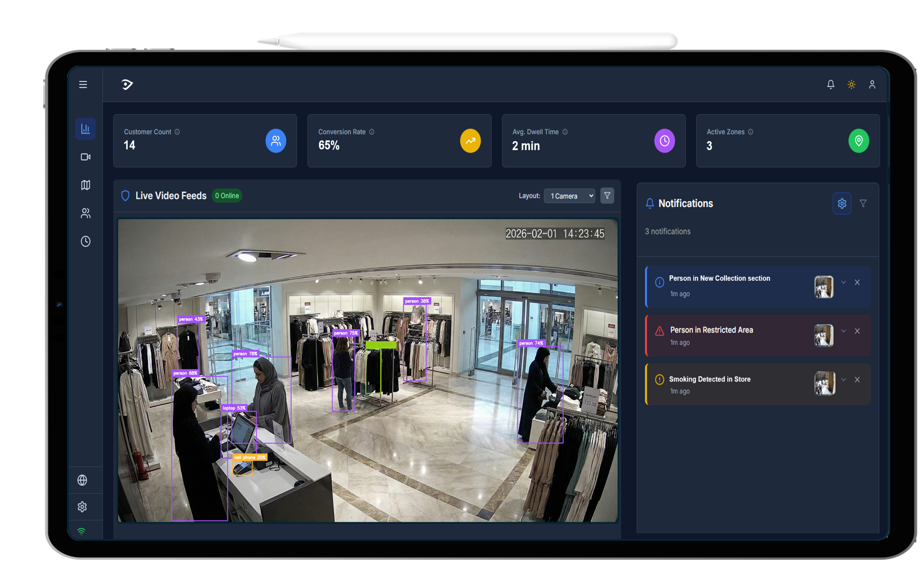
Task: Click the people management icon in sidebar
Action: [85, 213]
